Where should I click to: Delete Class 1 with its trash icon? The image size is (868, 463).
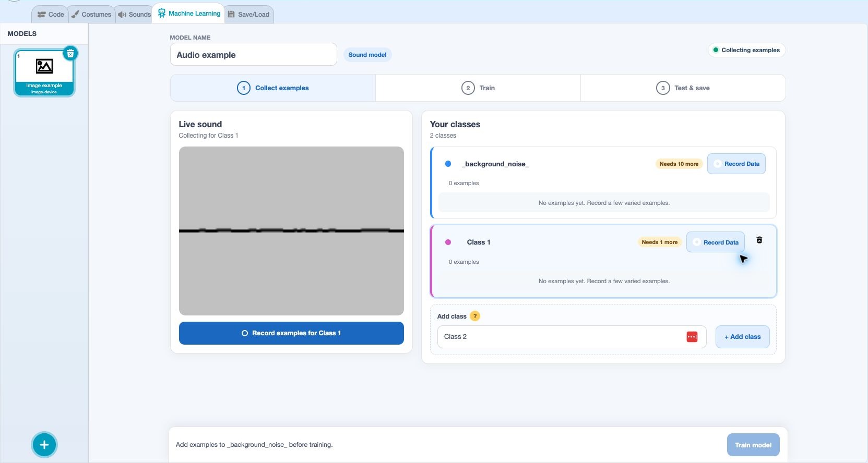(759, 240)
